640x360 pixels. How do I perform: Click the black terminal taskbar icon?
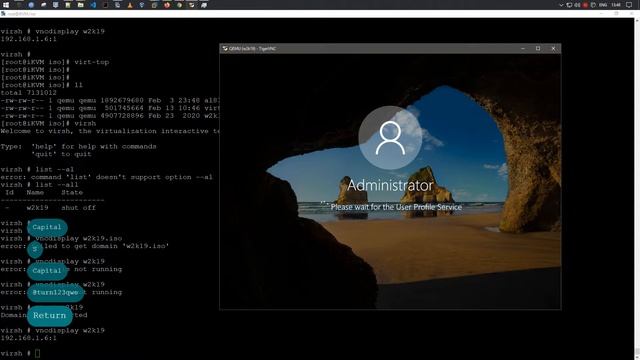pos(105,5)
